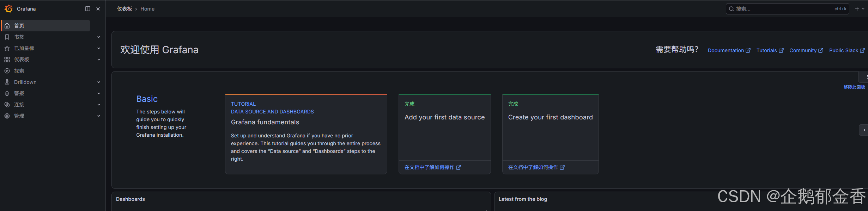Close the navigation menu
868x211 pixels.
(98, 9)
